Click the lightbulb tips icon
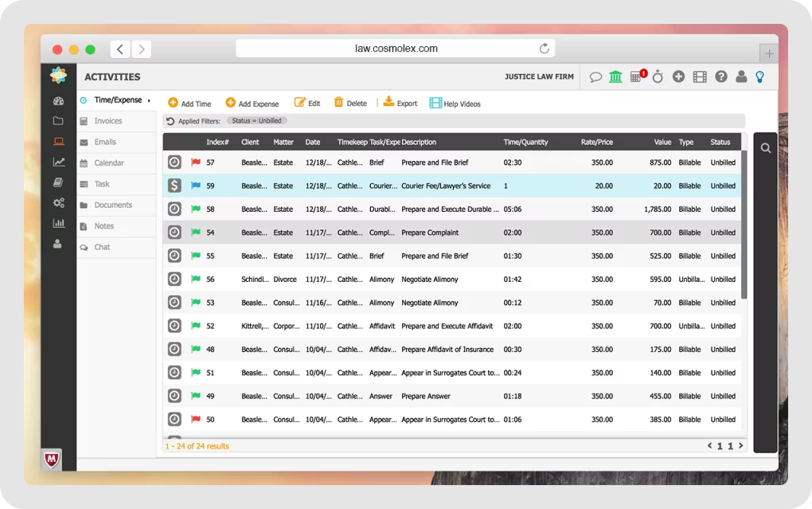This screenshot has width=812, height=509. tap(759, 77)
